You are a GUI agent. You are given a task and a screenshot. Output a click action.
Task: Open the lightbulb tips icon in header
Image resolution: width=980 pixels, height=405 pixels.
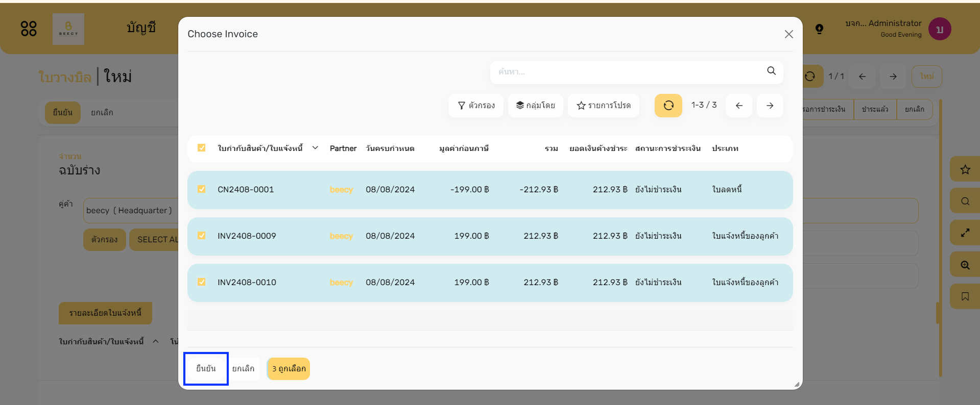(x=819, y=29)
